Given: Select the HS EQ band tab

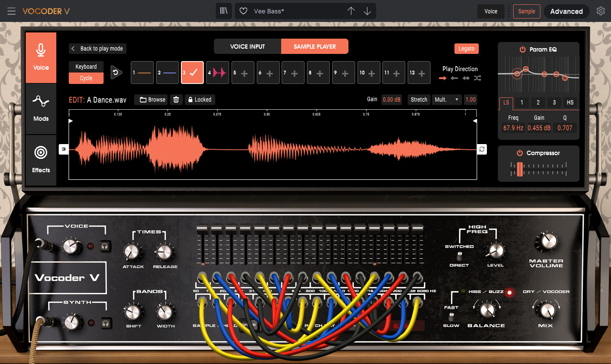Looking at the screenshot, I should [x=570, y=103].
